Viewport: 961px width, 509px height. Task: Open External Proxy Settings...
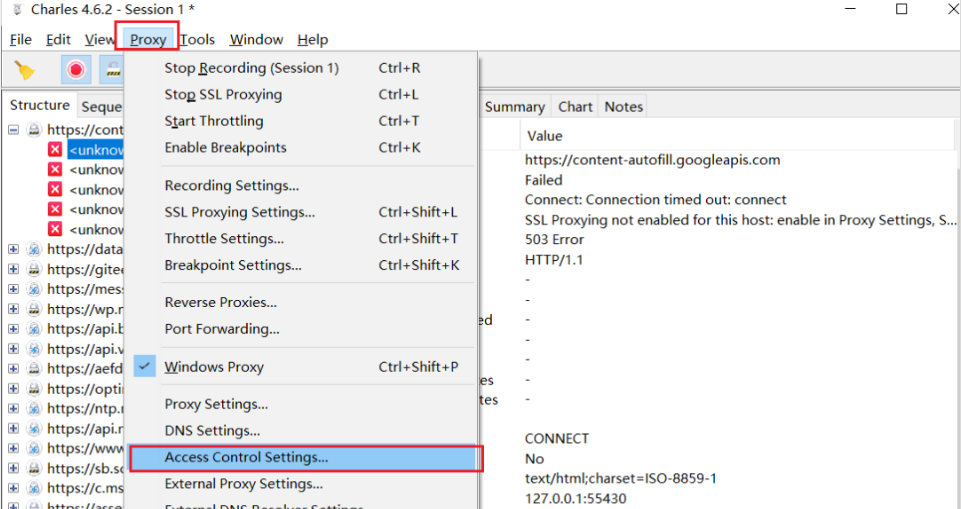point(300,484)
